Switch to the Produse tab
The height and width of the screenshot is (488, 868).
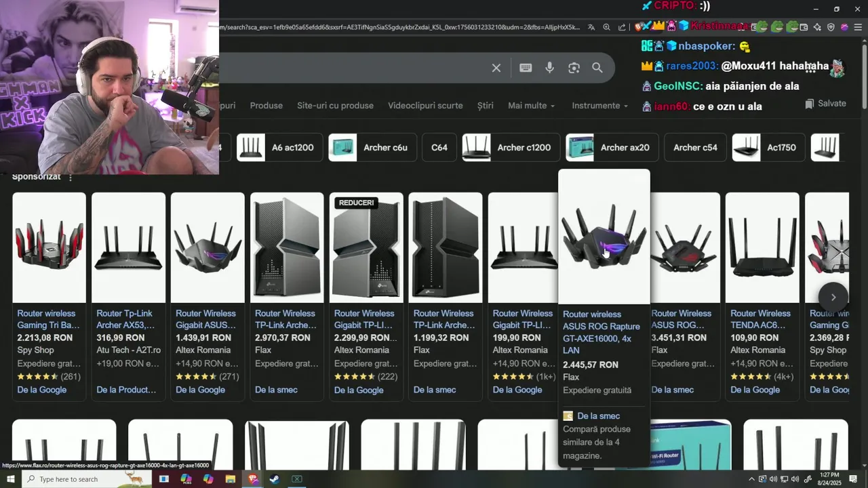point(266,106)
